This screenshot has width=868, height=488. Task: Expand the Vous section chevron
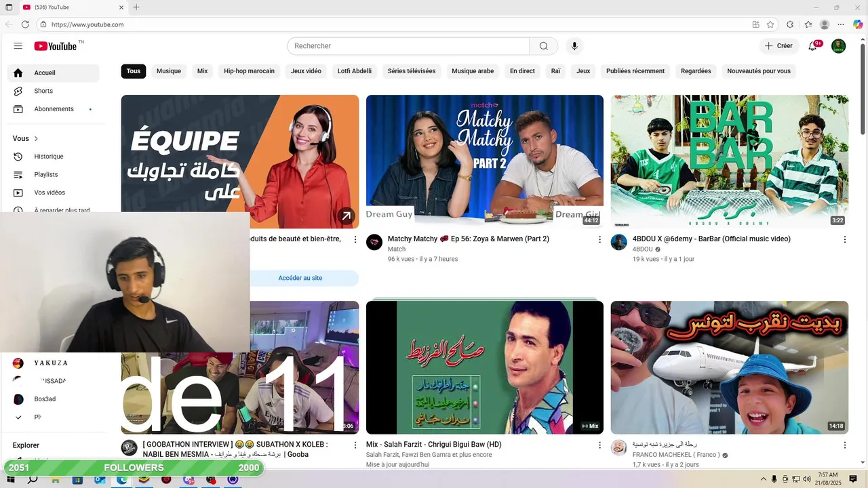36,138
